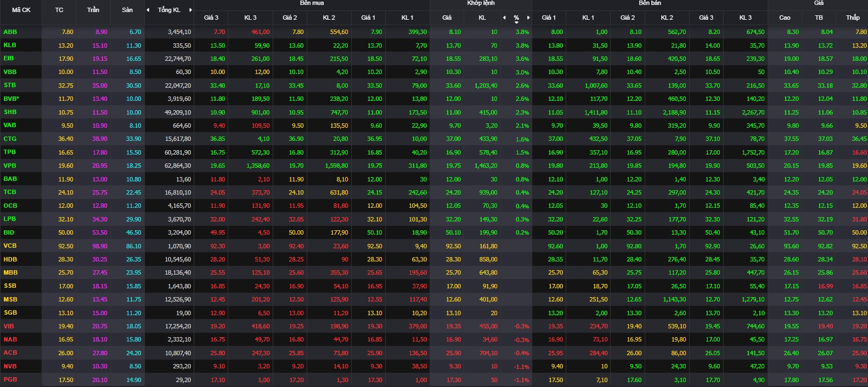Click CTG's high price 37.55
The width and height of the screenshot is (868, 387).
pyautogui.click(x=791, y=139)
